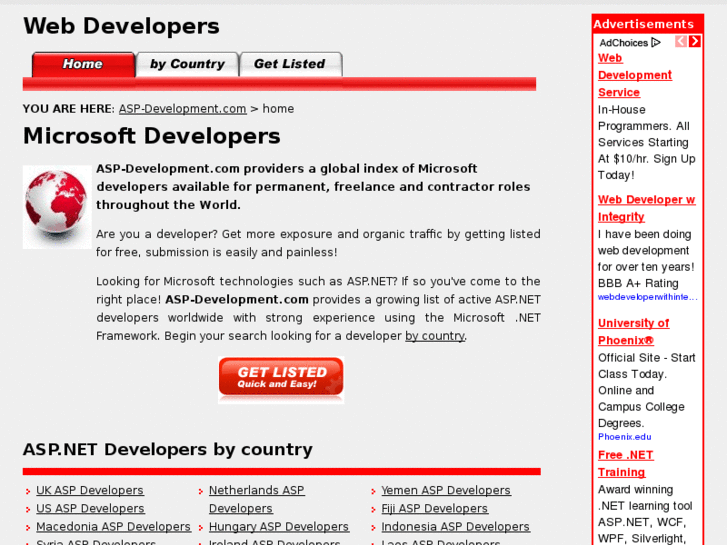The width and height of the screenshot is (727, 545).
Task: Open Macedonia ASP Developers link
Action: click(x=114, y=526)
